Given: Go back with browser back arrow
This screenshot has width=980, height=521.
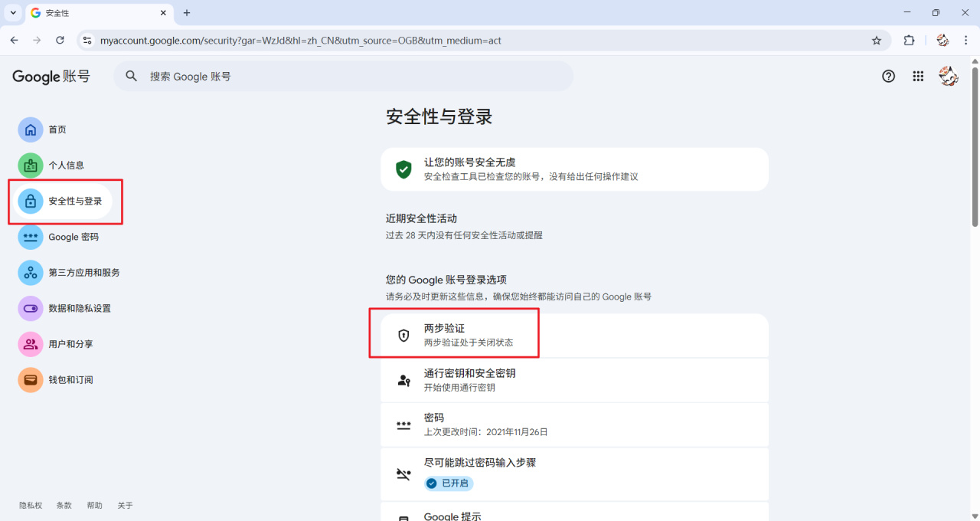Looking at the screenshot, I should click(14, 40).
